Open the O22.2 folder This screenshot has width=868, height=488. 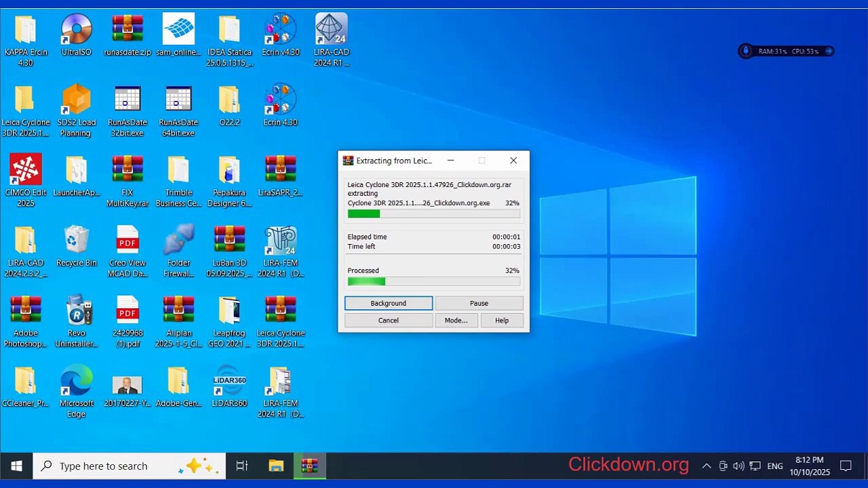[x=229, y=106]
